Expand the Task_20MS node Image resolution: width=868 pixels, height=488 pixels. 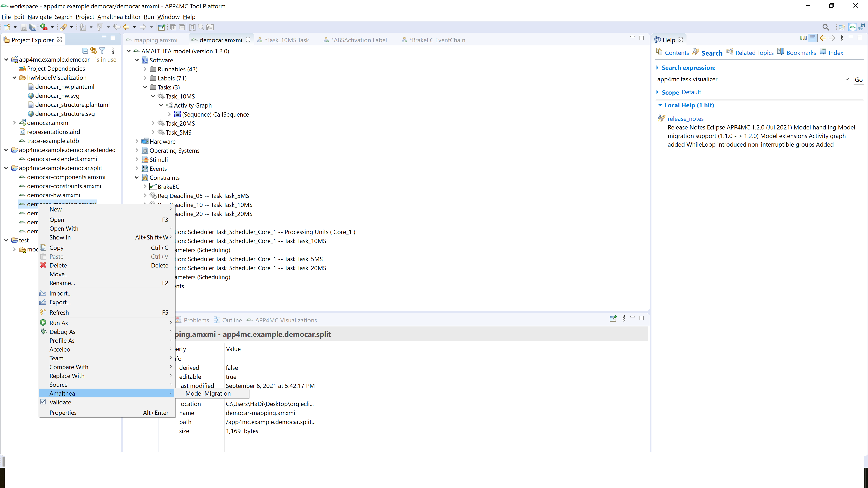pyautogui.click(x=153, y=123)
